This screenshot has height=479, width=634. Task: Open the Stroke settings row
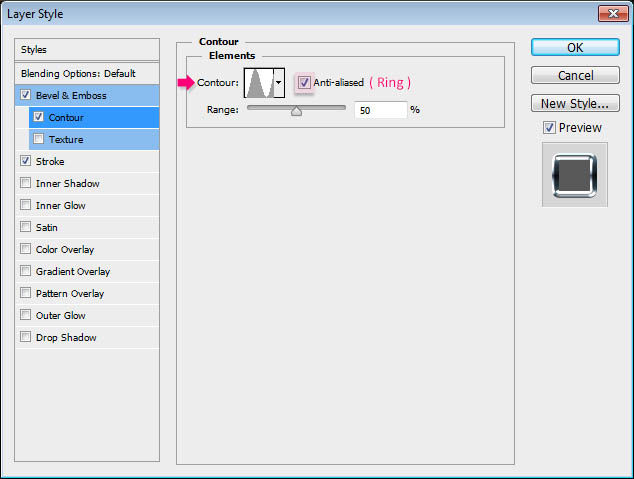click(x=87, y=161)
